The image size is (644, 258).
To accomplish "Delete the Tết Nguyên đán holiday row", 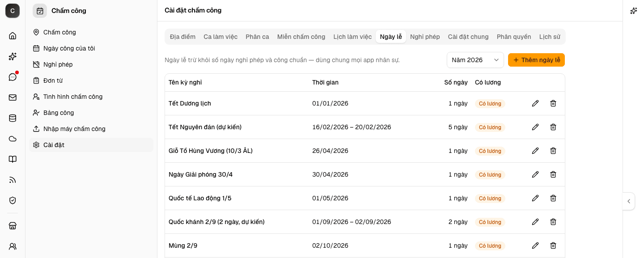I will tap(553, 127).
